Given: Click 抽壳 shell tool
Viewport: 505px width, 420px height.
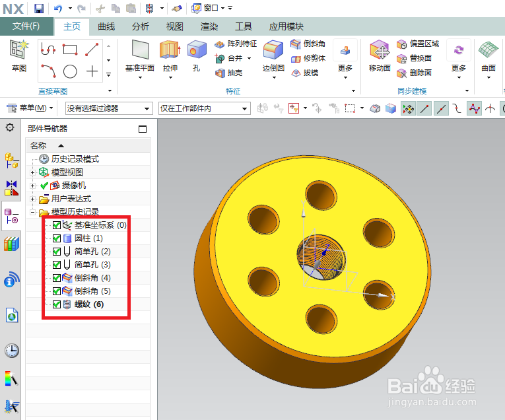Looking at the screenshot, I should click(x=228, y=73).
